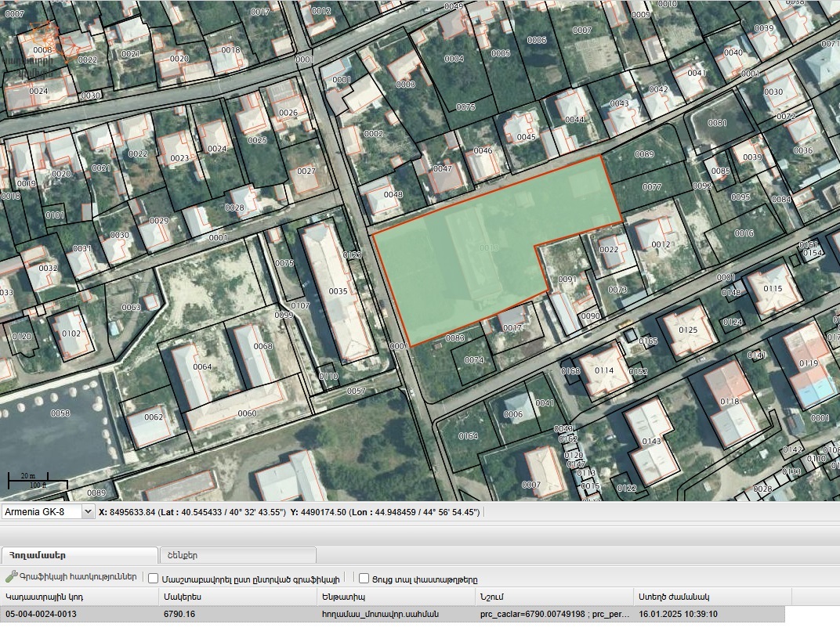Select parcel labeled 0107
The image size is (840, 635).
pos(300,305)
